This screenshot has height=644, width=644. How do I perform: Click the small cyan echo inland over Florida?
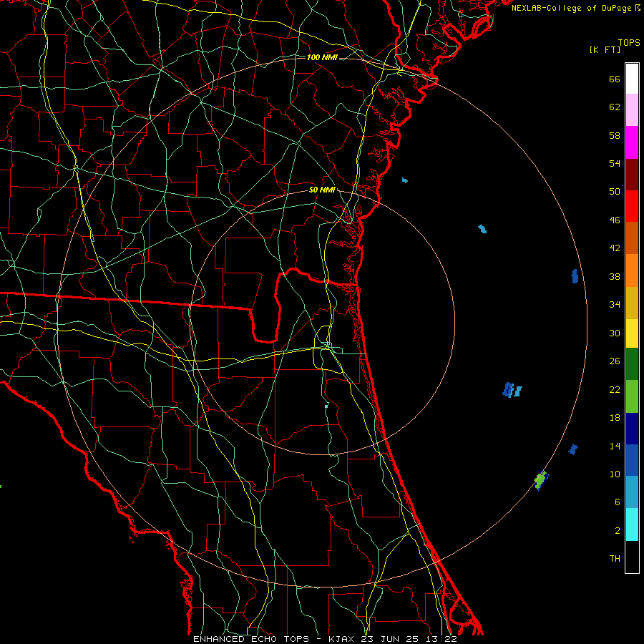pyautogui.click(x=326, y=406)
